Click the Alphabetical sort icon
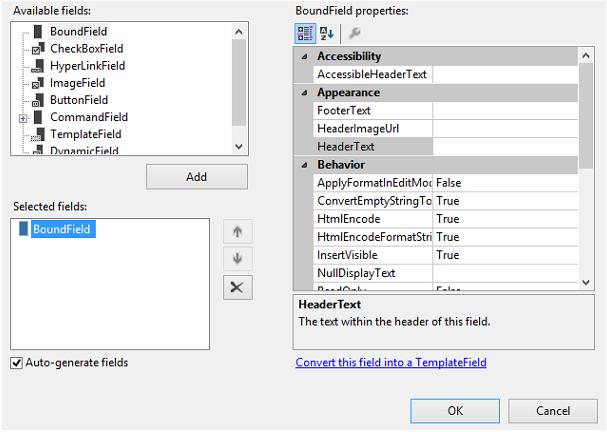 point(327,34)
